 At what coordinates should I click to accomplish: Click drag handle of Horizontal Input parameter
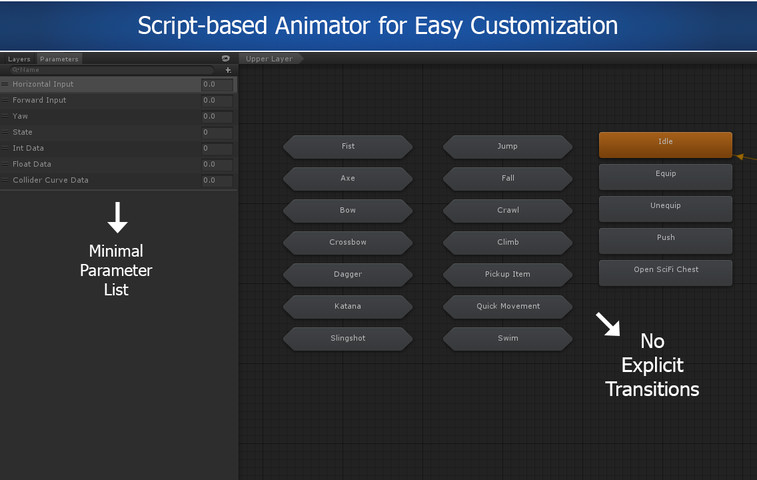click(6, 85)
